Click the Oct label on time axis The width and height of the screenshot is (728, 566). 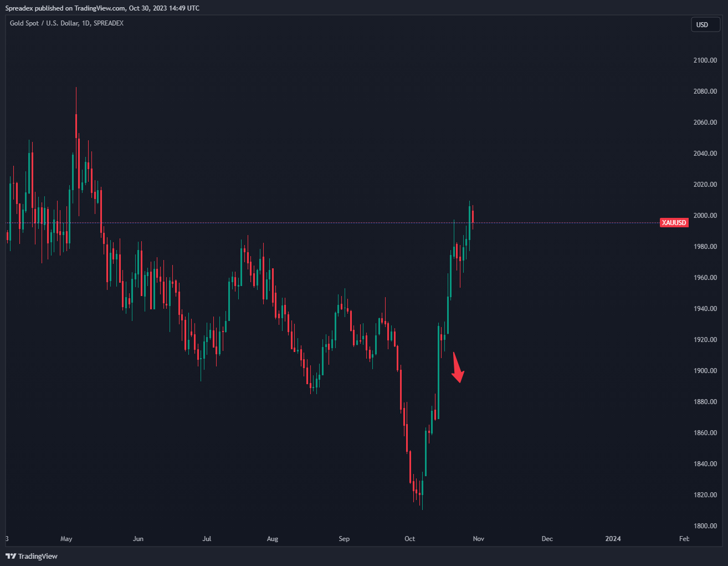pyautogui.click(x=409, y=538)
